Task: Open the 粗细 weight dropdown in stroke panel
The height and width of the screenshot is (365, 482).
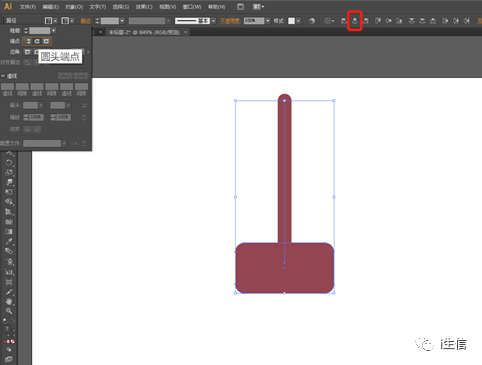Action: (x=54, y=31)
